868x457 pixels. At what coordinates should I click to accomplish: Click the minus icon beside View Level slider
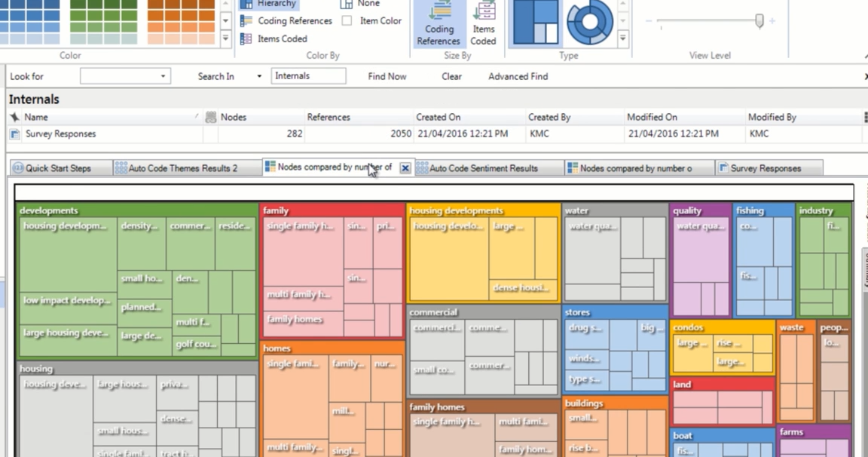click(649, 21)
